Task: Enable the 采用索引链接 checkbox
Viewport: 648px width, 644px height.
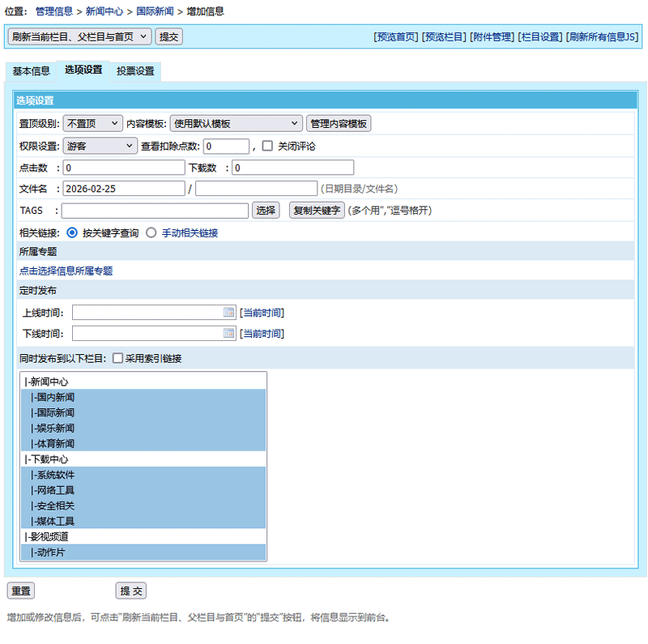Action: [117, 358]
